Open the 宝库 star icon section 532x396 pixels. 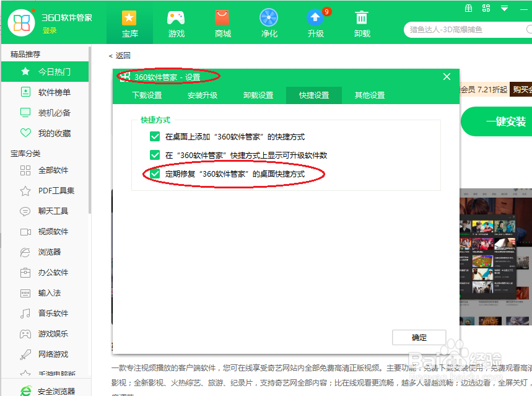pos(129,24)
